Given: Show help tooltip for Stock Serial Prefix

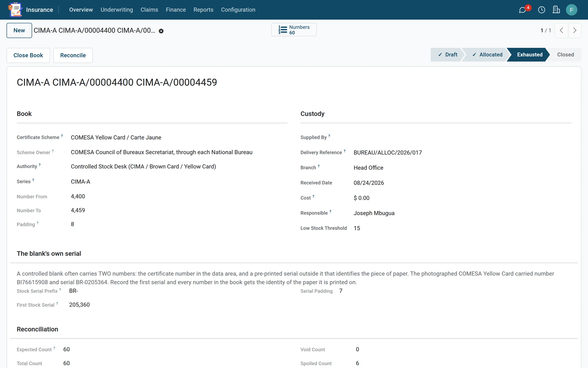Looking at the screenshot, I should tap(60, 289).
